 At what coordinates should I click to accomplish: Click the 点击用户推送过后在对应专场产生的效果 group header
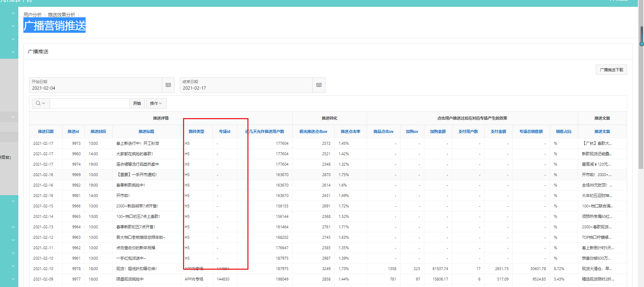pos(472,118)
